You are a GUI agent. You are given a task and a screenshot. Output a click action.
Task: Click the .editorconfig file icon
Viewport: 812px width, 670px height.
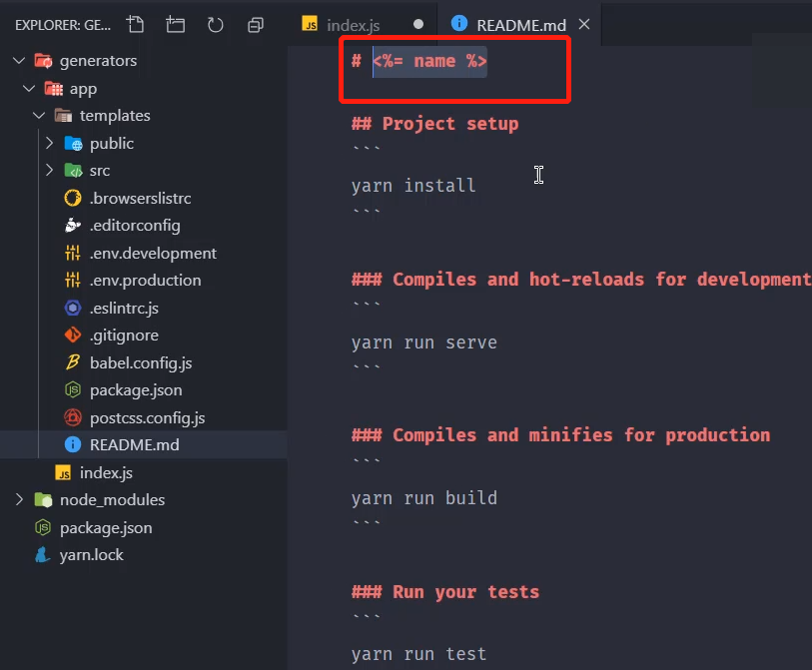coord(73,226)
